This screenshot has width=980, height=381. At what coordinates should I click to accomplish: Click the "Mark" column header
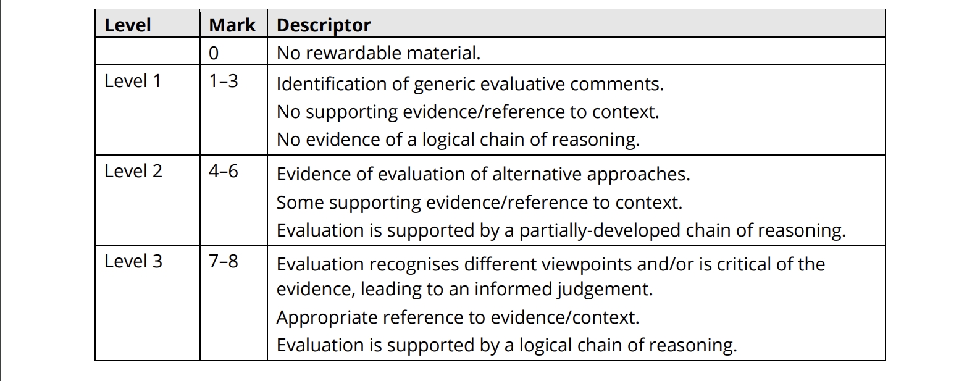click(x=232, y=25)
